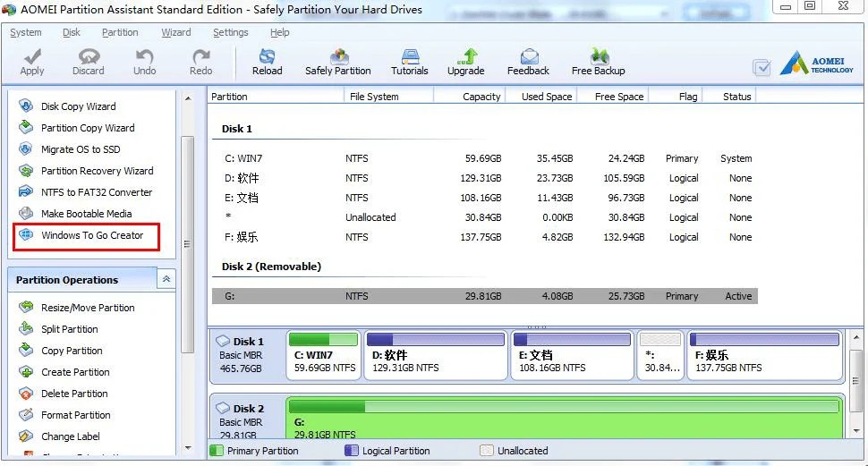Open Tutorials from the toolbar
This screenshot has width=868, height=466.
410,62
